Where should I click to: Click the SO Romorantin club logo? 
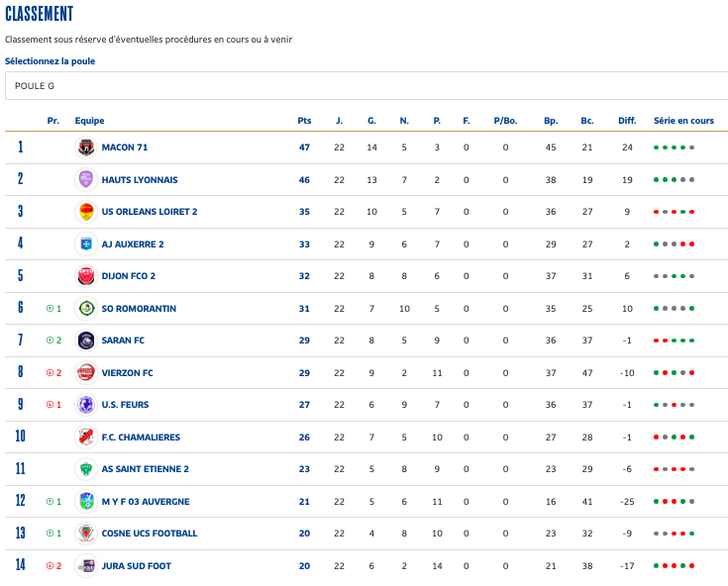[86, 308]
